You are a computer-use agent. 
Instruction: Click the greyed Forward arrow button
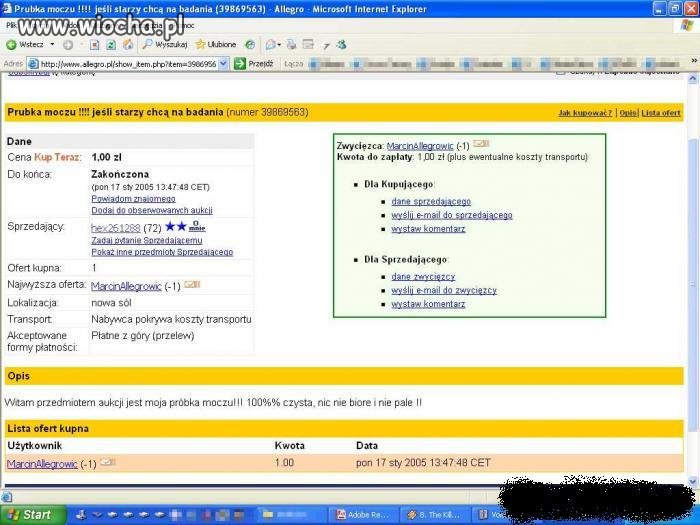pos(68,45)
